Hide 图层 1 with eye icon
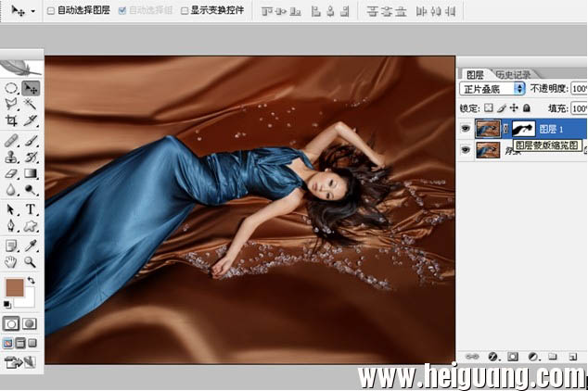 tap(466, 129)
